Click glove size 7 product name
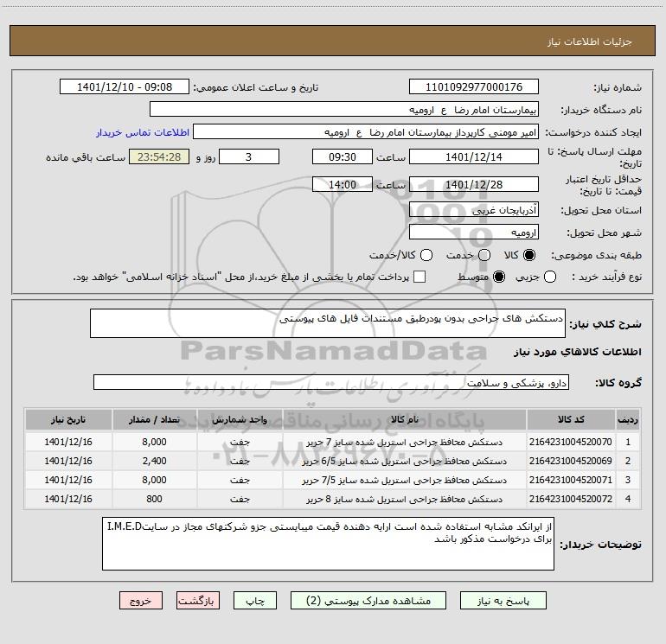Viewport: 666px width, 644px height. 405,443
